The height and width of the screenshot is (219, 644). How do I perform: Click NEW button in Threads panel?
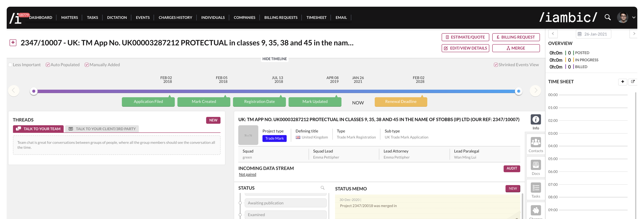click(x=213, y=120)
